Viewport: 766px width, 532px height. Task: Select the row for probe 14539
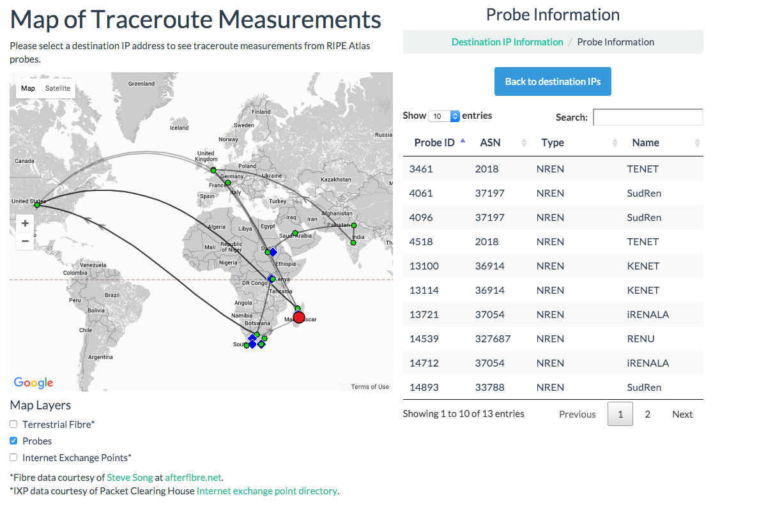553,338
